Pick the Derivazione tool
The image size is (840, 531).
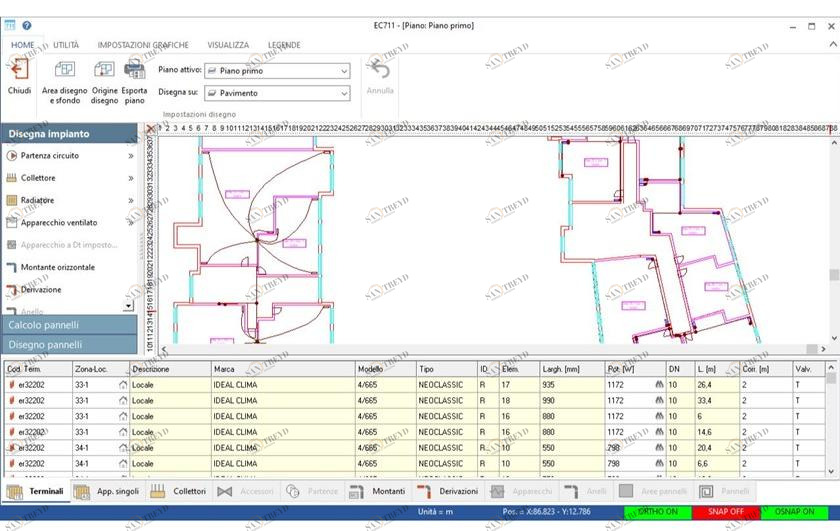coord(41,290)
